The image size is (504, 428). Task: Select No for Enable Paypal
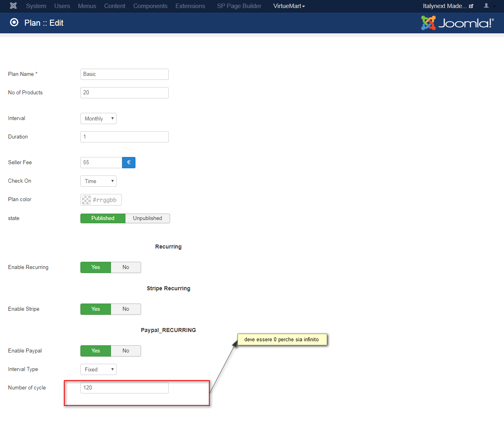coord(126,351)
